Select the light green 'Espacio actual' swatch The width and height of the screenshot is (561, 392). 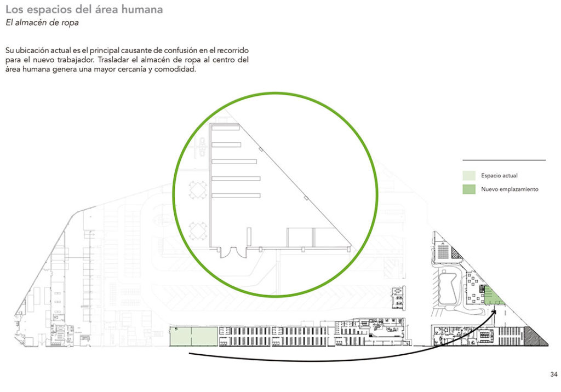coord(469,175)
